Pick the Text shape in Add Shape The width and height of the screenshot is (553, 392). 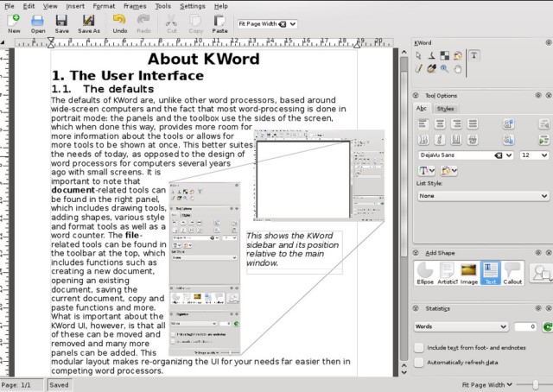(x=491, y=273)
